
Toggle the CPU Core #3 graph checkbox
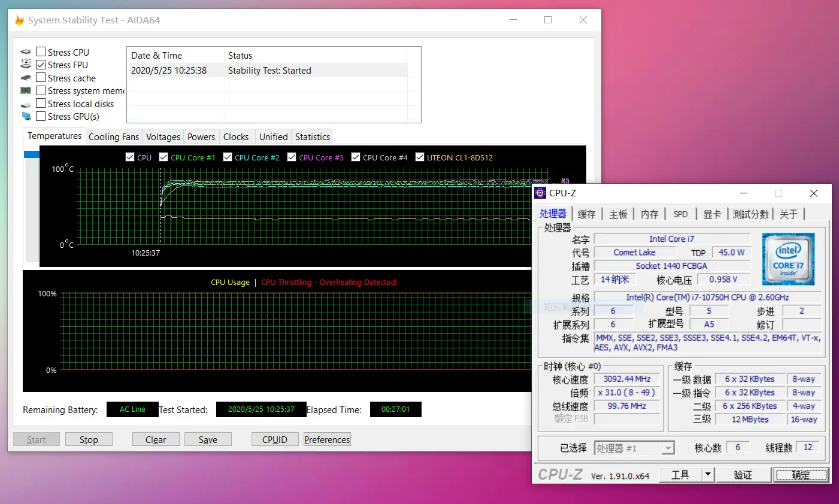click(292, 157)
